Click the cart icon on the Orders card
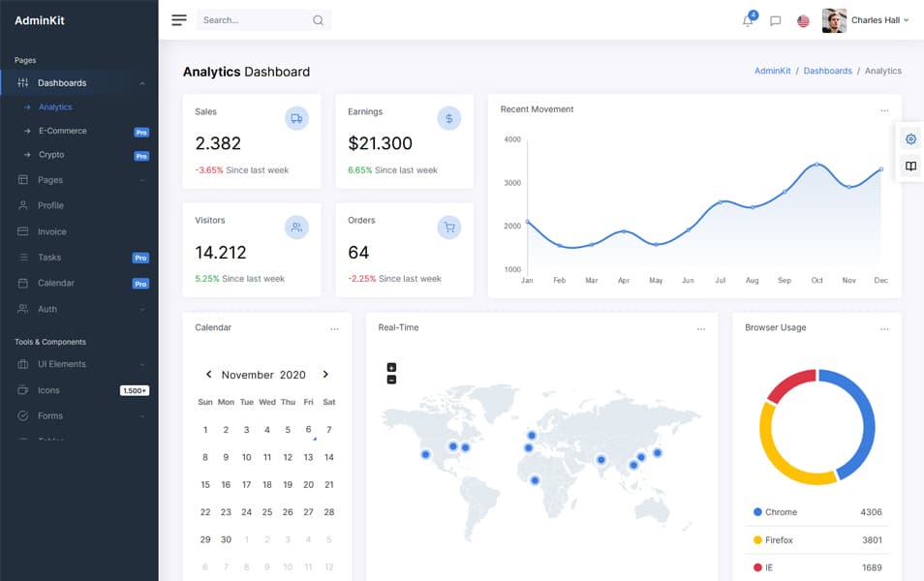The image size is (924, 581). click(448, 227)
